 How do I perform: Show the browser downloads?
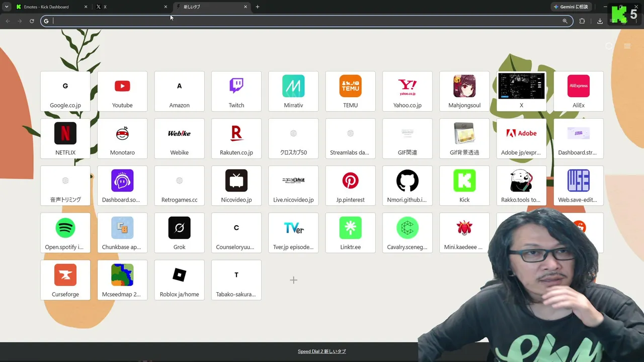point(600,21)
